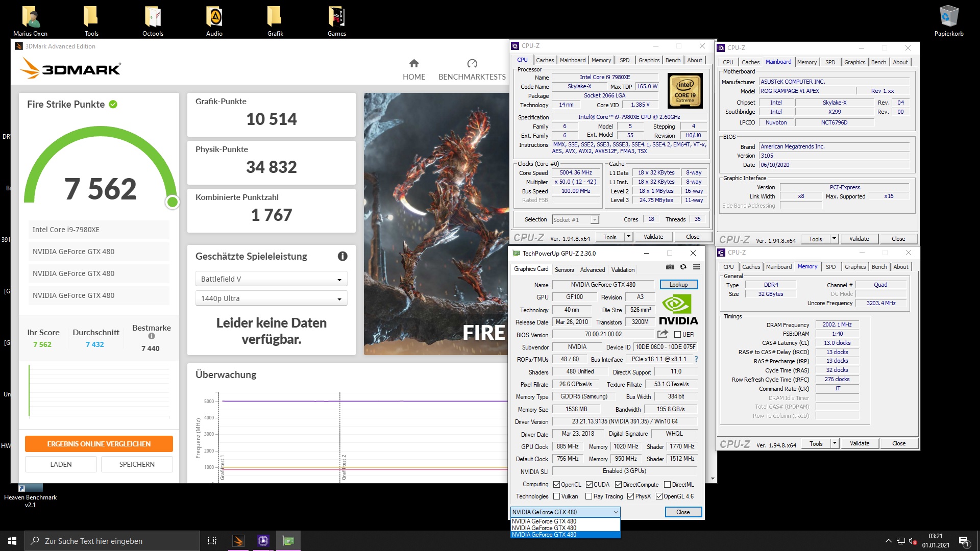Open the Windows Start menu

tap(12, 541)
